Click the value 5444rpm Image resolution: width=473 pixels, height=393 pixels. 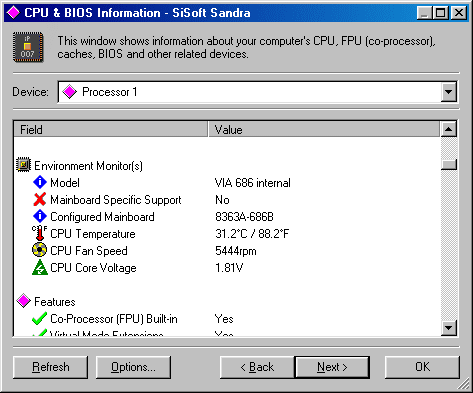(x=236, y=251)
